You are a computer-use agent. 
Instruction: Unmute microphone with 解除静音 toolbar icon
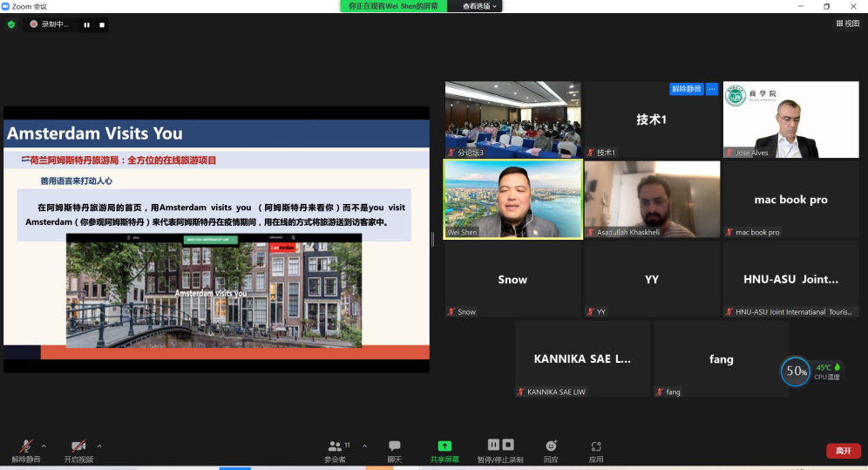(25, 448)
